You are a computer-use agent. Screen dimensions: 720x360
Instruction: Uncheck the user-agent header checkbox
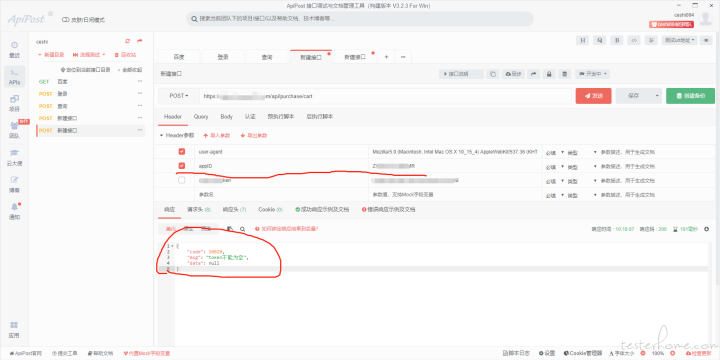181,152
